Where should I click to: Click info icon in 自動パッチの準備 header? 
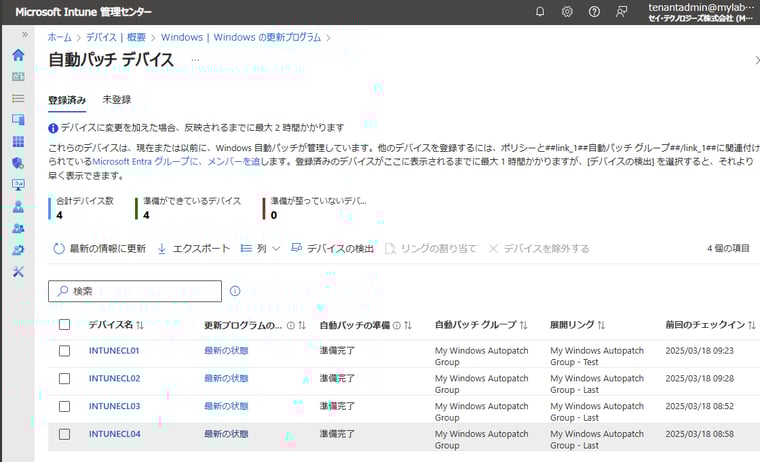tap(396, 325)
